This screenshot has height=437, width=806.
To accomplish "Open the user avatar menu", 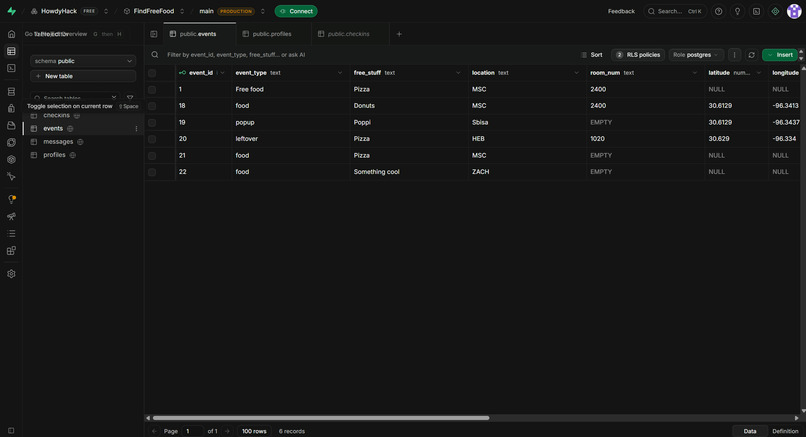I will pyautogui.click(x=794, y=11).
